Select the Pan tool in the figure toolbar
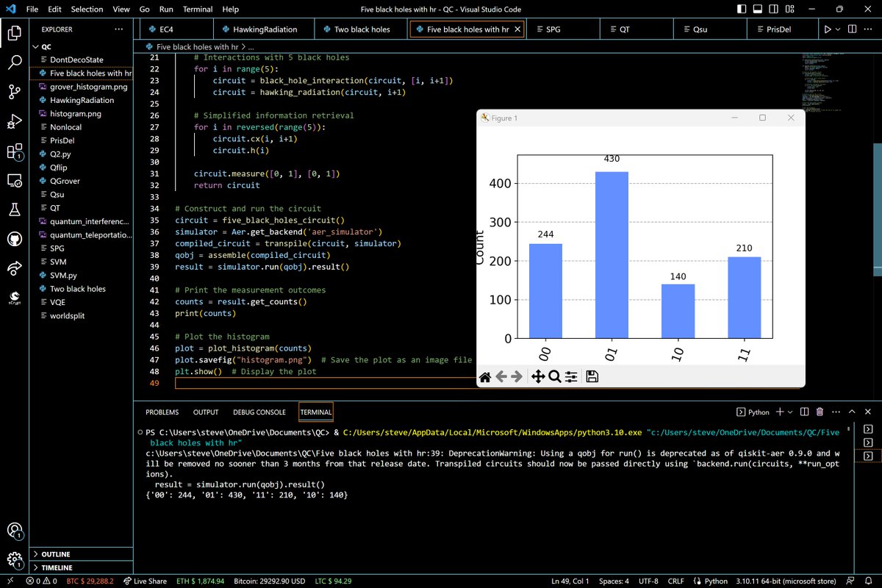This screenshot has height=588, width=882. click(x=537, y=376)
